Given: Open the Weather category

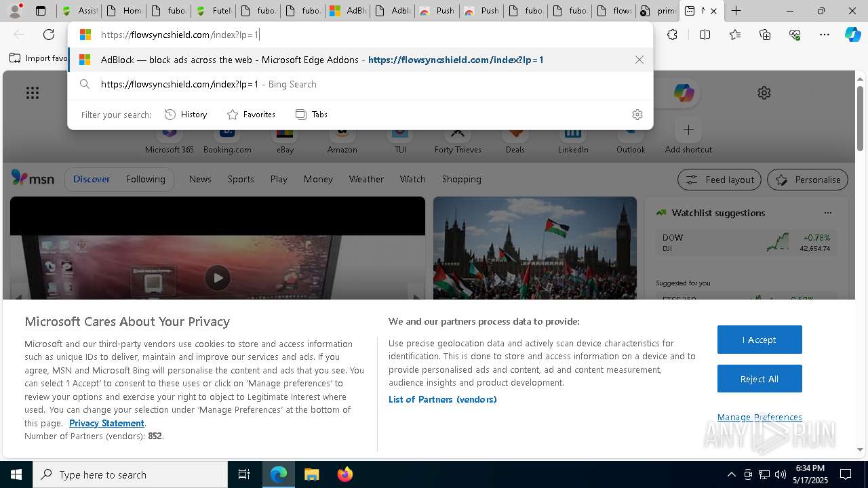Looking at the screenshot, I should (366, 179).
